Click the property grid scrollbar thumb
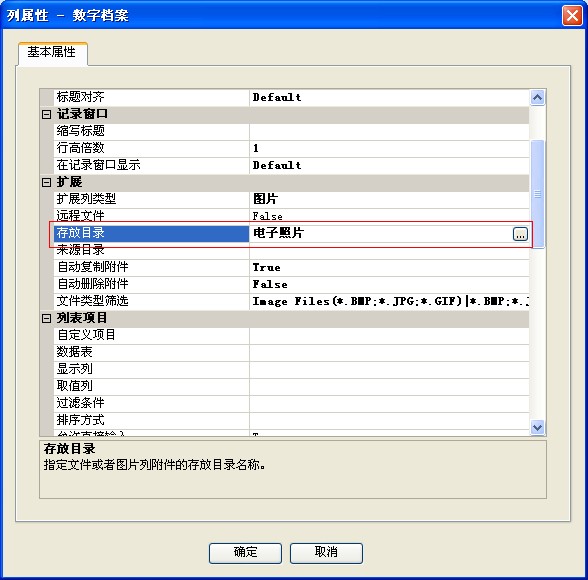Viewport: 588px width, 580px height. pos(537,194)
